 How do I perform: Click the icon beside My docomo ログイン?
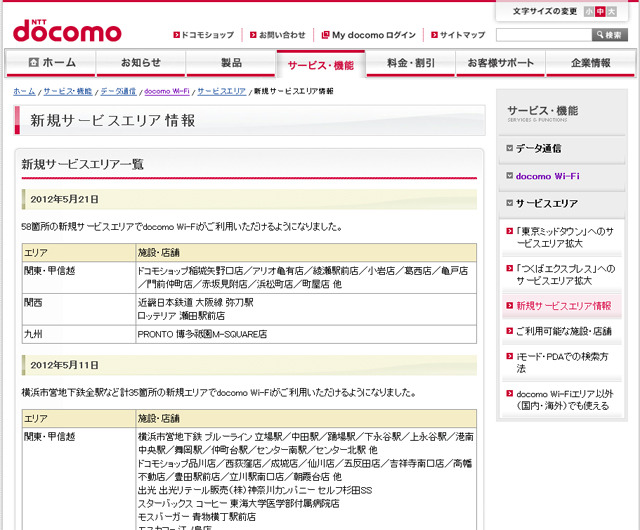(325, 35)
